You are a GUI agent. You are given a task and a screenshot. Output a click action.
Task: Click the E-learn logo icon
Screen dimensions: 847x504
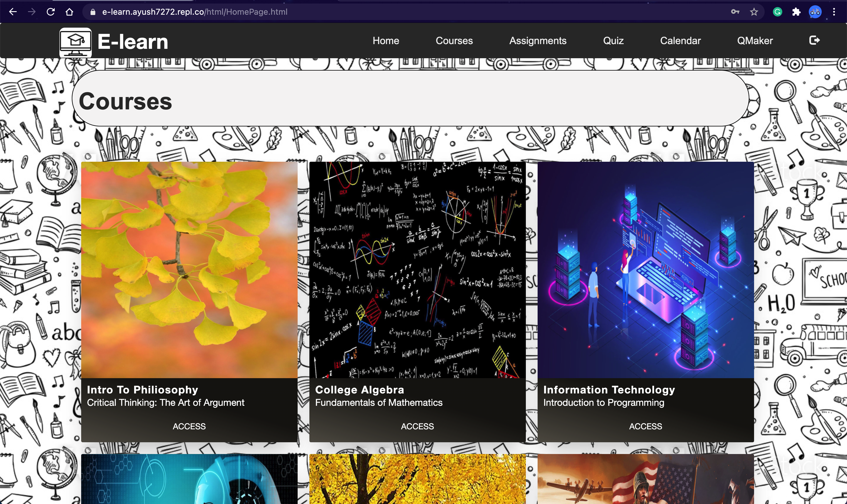(x=75, y=42)
